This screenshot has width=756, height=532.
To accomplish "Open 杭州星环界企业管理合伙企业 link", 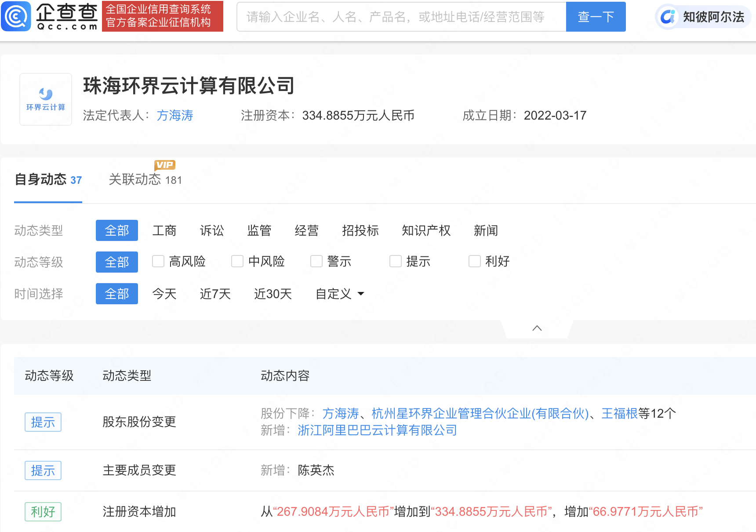I will [x=480, y=413].
